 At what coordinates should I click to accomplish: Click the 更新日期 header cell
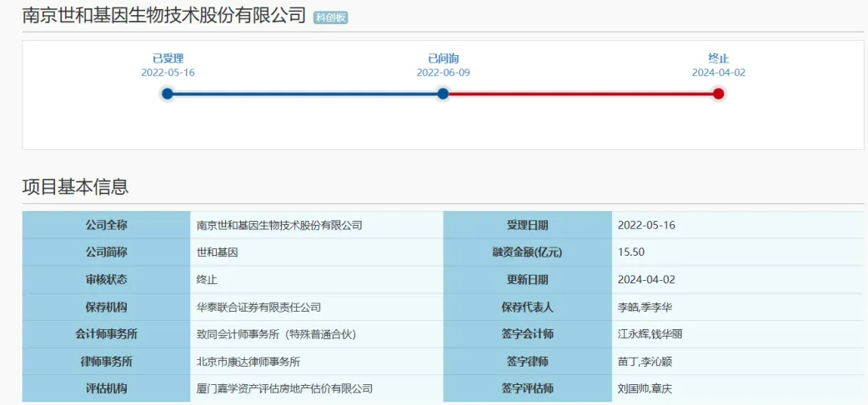pos(528,279)
